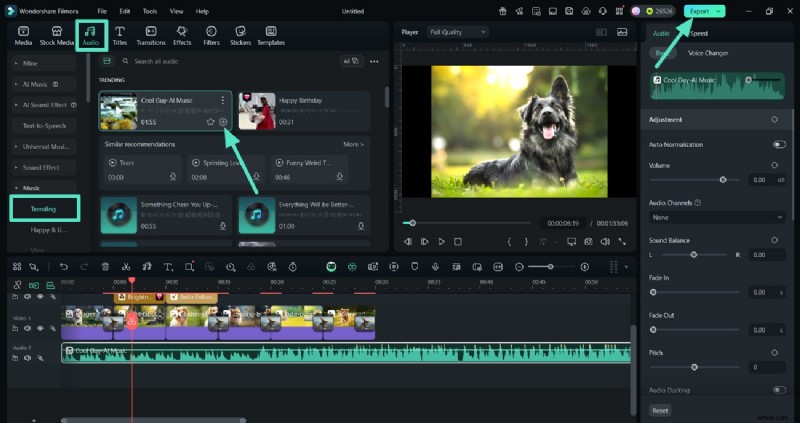800x423 pixels.
Task: Enable the Audio Ducking switch
Action: [778, 390]
